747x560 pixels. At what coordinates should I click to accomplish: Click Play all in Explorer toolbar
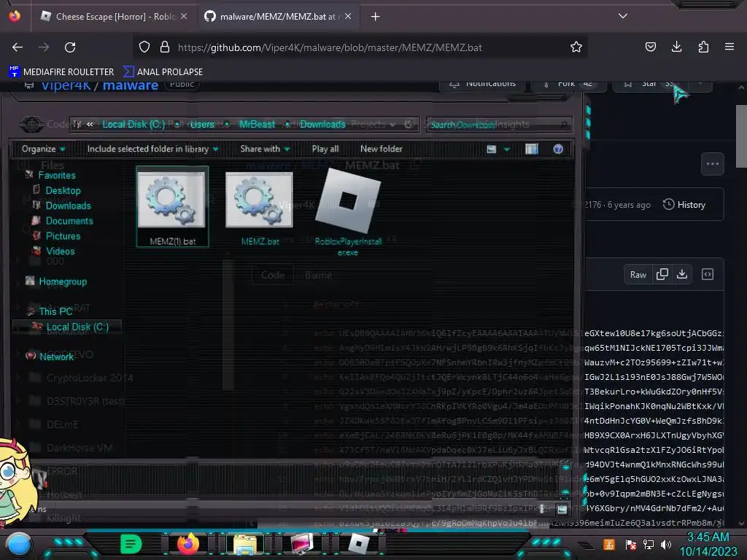(325, 149)
